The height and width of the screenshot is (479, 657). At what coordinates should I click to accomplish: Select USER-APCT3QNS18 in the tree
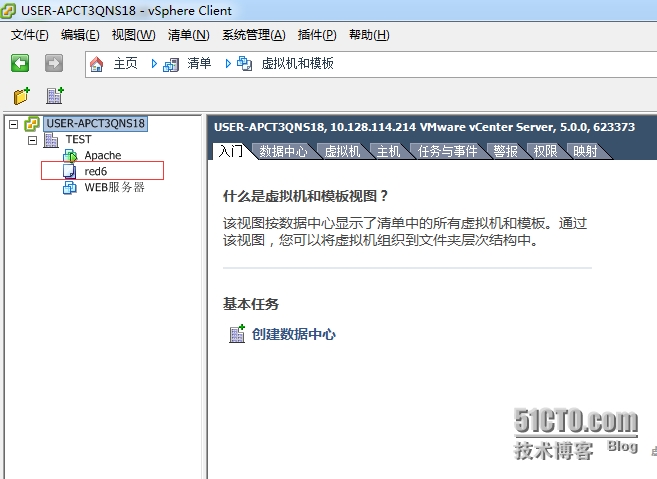pyautogui.click(x=96, y=124)
